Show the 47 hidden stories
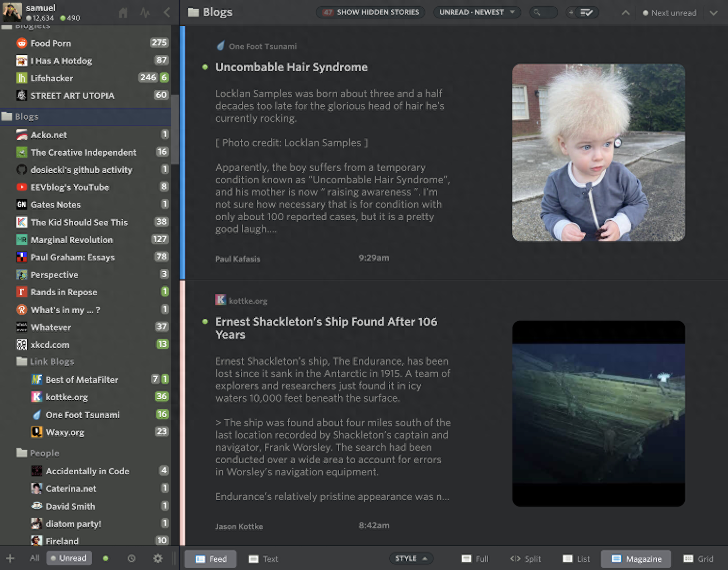728x570 pixels. [x=371, y=12]
